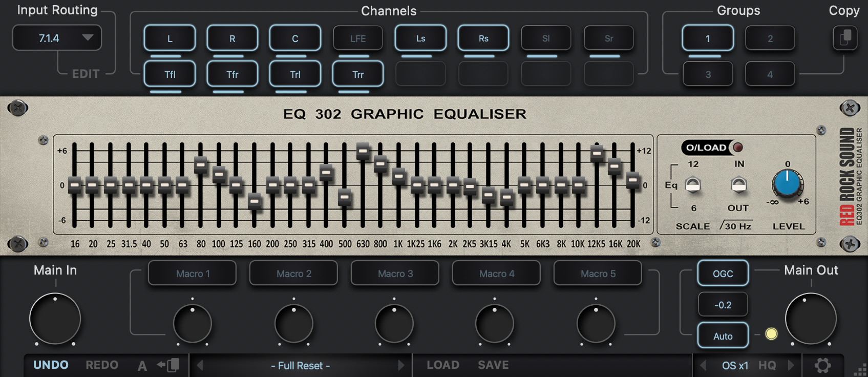Screen dimensions: 868x377
Task: Click the 500 Hz band slider handle
Action: 345,197
